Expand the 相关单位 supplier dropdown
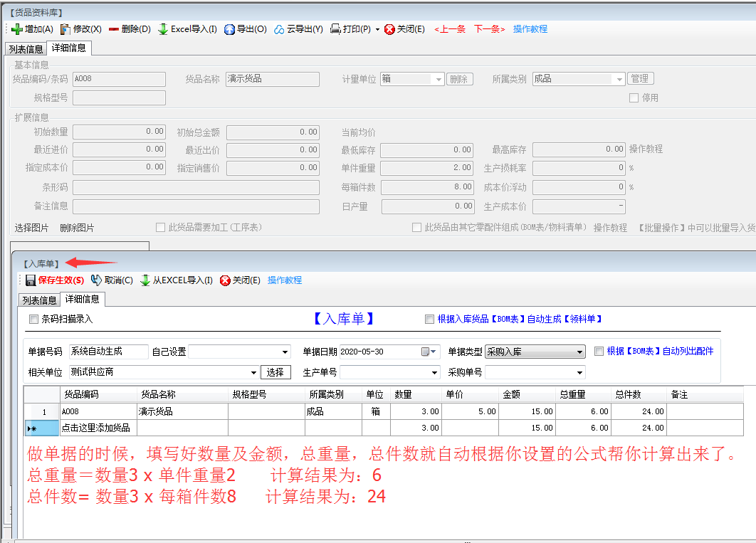Image resolution: width=756 pixels, height=543 pixels. click(x=254, y=372)
